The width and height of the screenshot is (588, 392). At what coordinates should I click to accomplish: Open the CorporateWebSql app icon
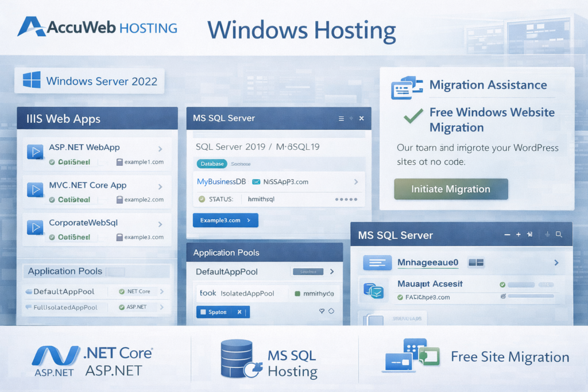(x=36, y=228)
